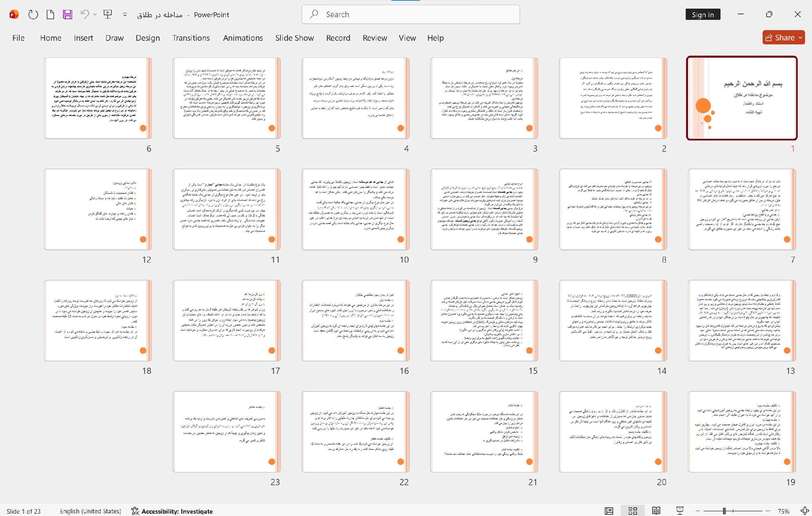This screenshot has width=812, height=516.
Task: Undo the last action
Action: point(84,14)
